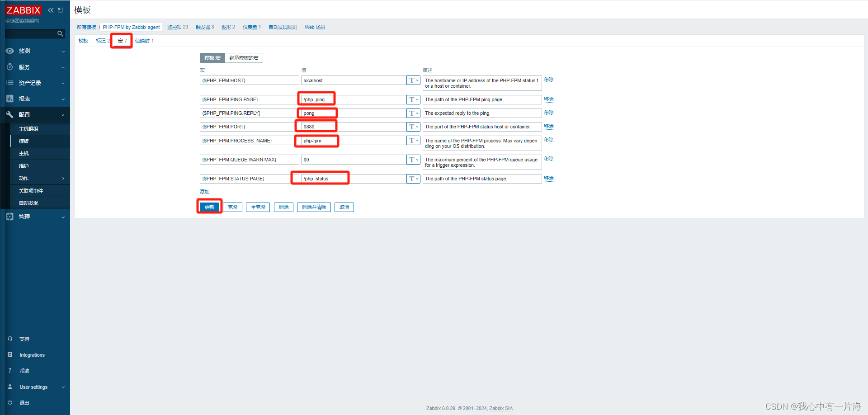The height and width of the screenshot is (415, 868).
Task: Click the {$PHP_FPM.PING.PAGE} macro name field
Action: coord(249,99)
